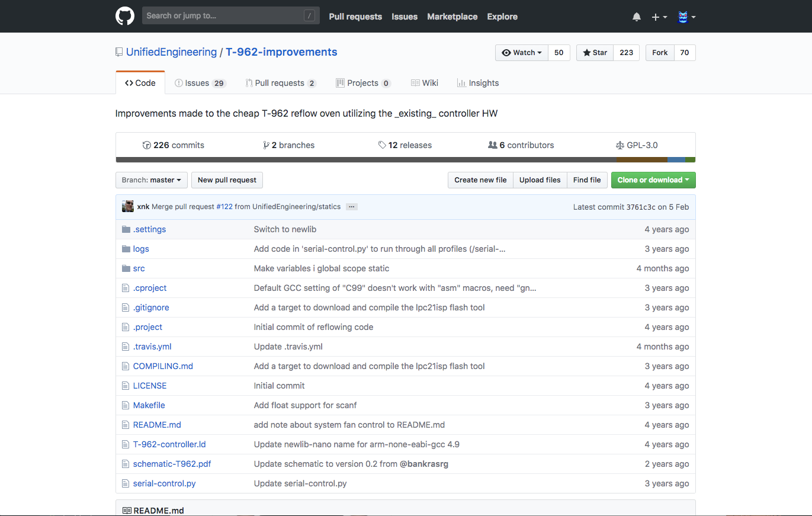The image size is (812, 516).
Task: Click the logs folder icon
Action: [x=126, y=249]
